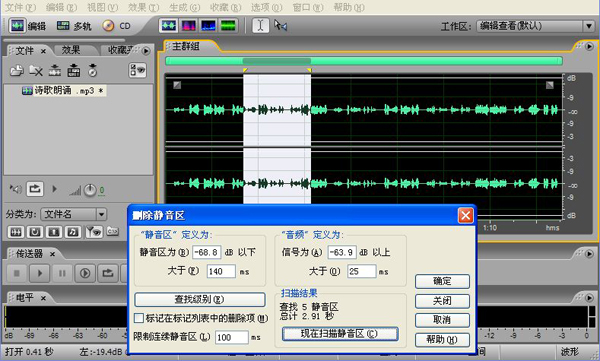Switch to the 编辑 edit view button
This screenshot has width=600, height=361.
28,26
